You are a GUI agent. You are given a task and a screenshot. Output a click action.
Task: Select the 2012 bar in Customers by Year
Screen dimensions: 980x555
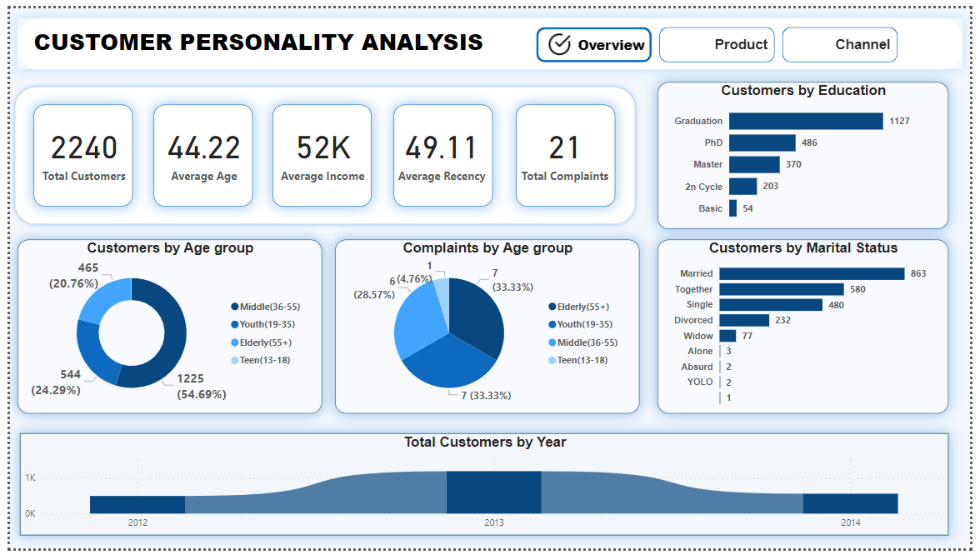click(x=137, y=504)
